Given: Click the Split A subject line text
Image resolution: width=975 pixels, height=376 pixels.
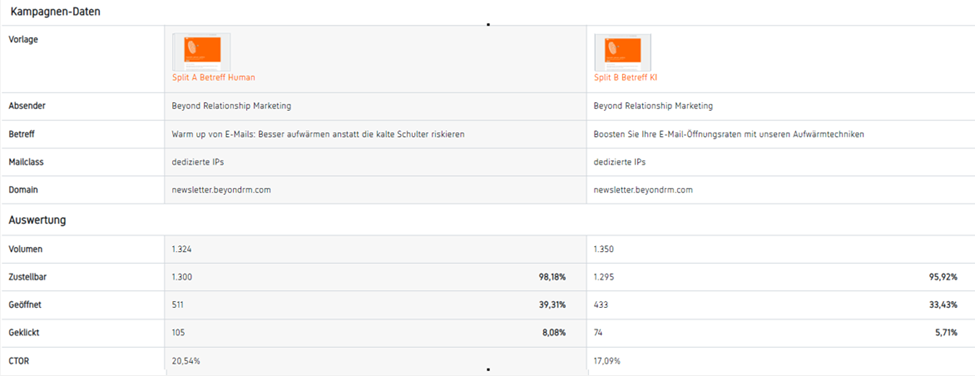Looking at the screenshot, I should pos(318,134).
